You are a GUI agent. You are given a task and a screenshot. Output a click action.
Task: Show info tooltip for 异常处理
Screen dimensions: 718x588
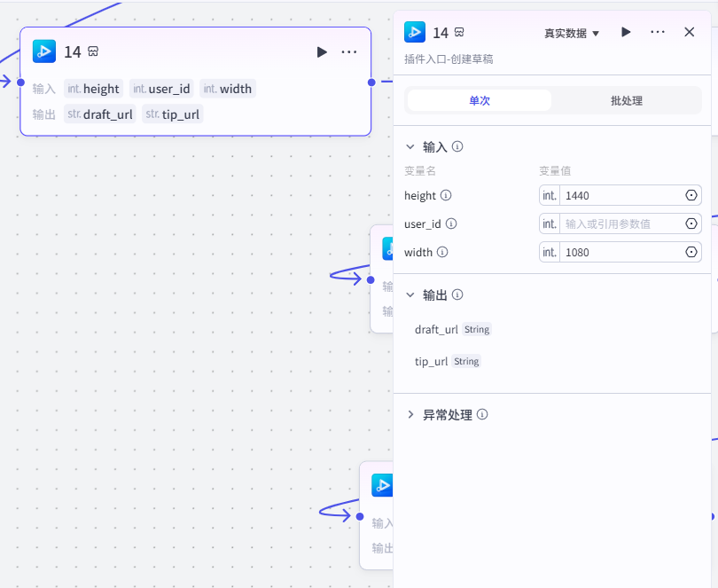482,414
